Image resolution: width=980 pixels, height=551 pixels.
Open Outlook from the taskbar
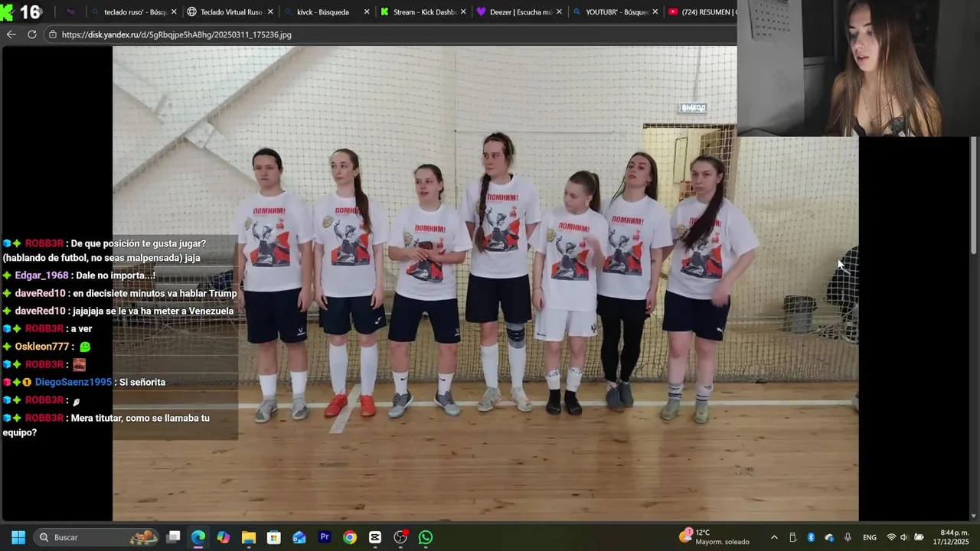point(299,537)
